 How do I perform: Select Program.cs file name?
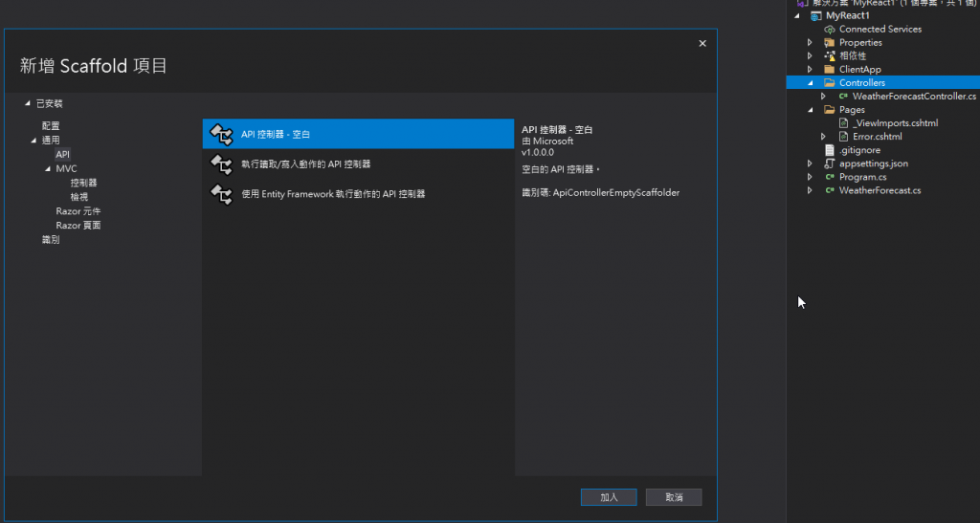pyautogui.click(x=862, y=177)
